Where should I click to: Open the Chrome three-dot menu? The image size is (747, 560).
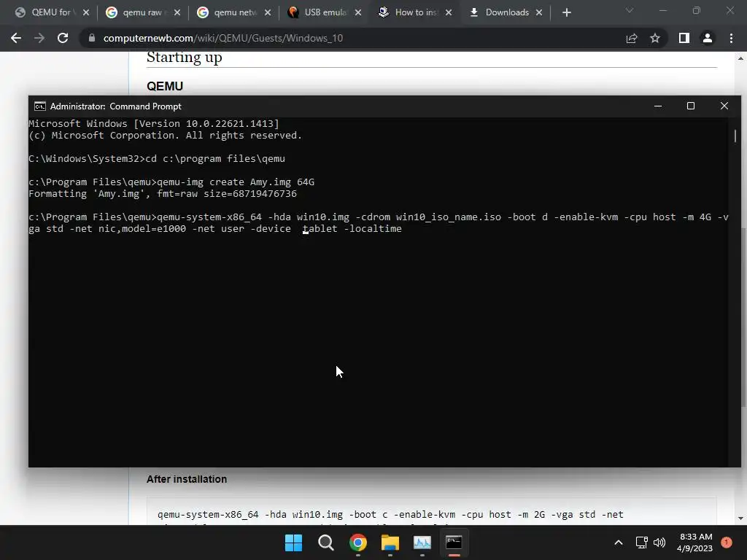(731, 38)
